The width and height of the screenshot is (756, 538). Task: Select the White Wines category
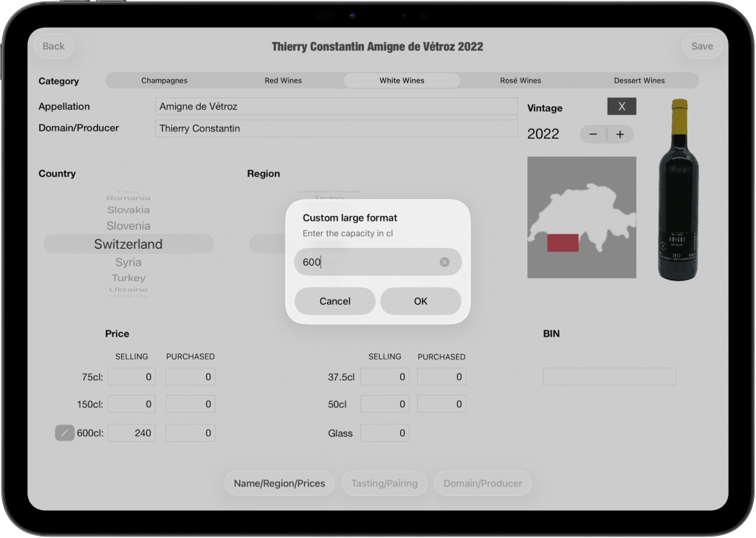[402, 80]
